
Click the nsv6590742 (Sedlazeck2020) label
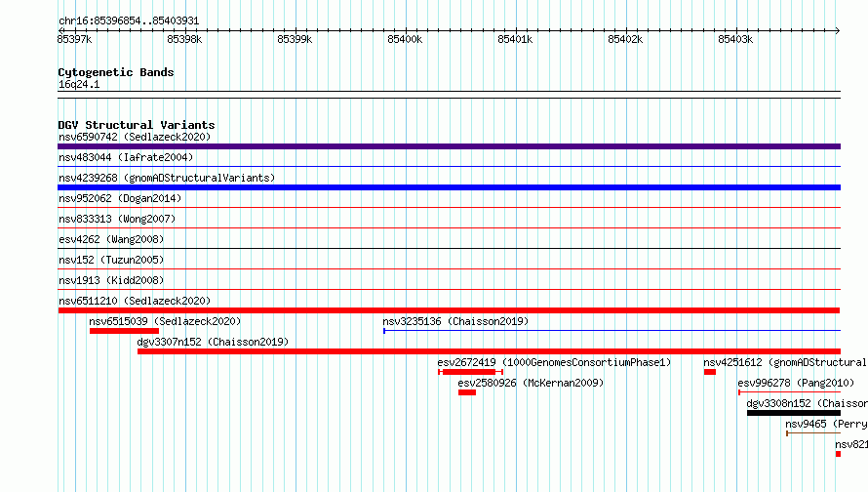pos(135,137)
